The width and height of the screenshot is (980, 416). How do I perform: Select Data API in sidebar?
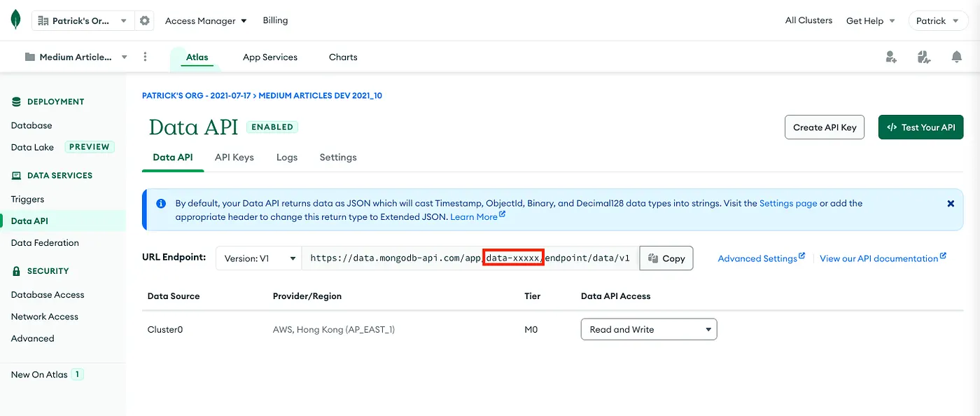tap(29, 221)
